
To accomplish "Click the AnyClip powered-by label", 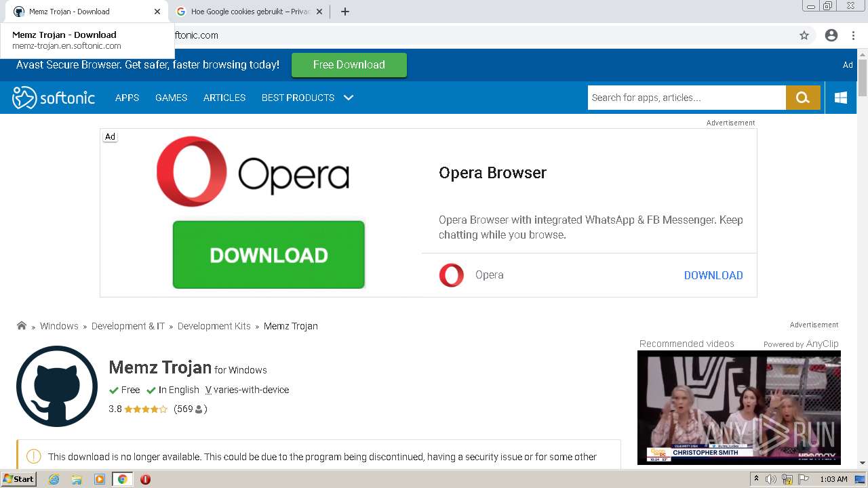I will tap(801, 344).
